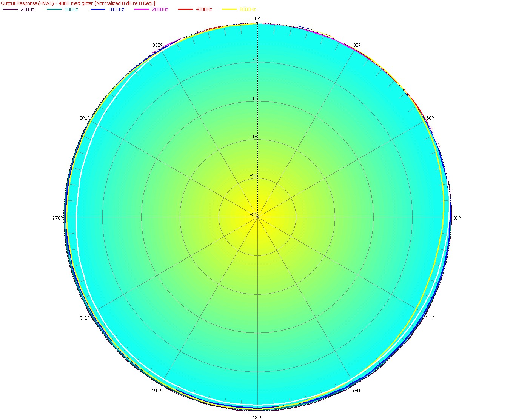Click the 30° angle label

coord(357,45)
